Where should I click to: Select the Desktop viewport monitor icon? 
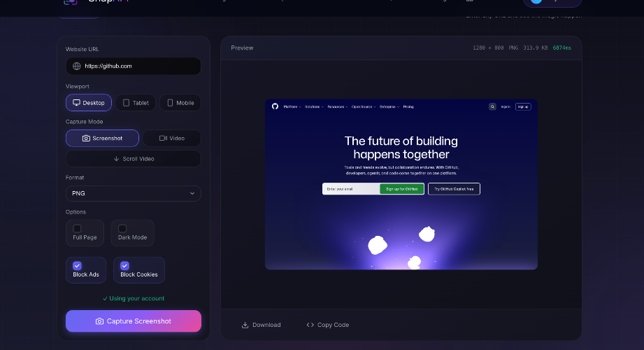76,103
